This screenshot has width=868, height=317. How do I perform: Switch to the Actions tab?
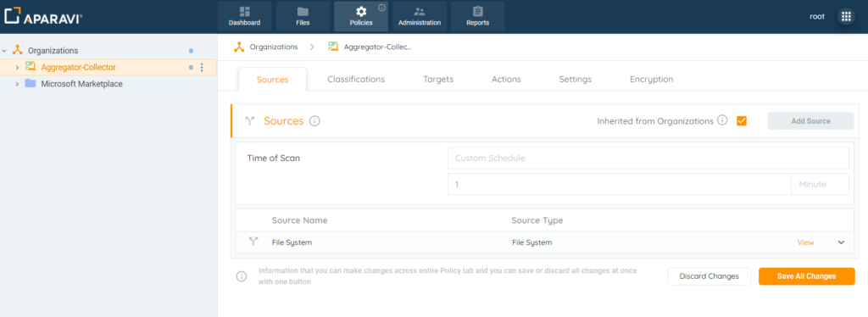tap(506, 79)
